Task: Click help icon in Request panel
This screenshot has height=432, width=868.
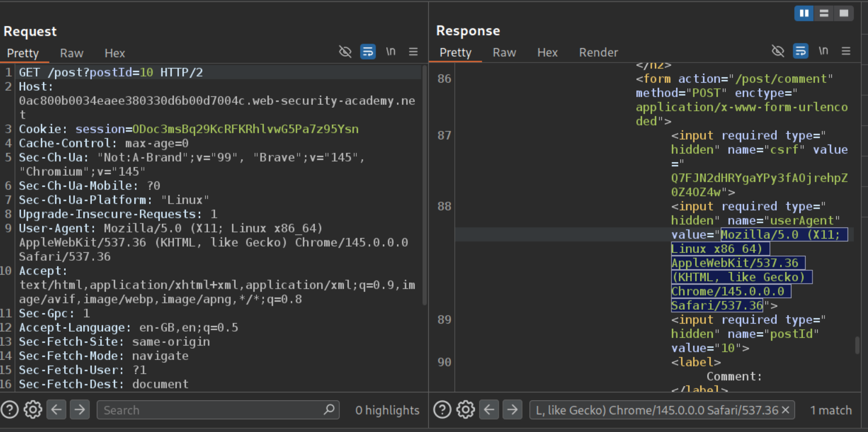Action: coord(10,409)
